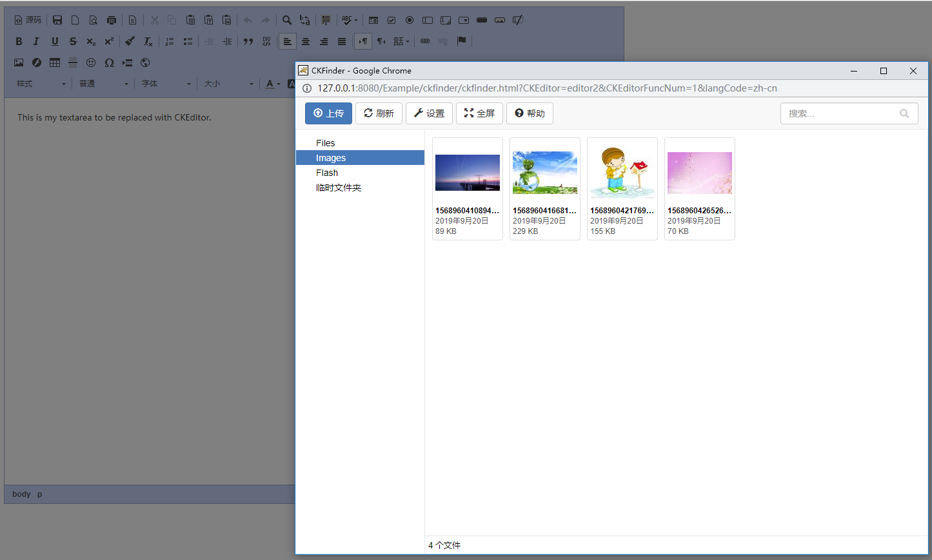
Task: Toggle the numbered list
Action: [x=169, y=41]
